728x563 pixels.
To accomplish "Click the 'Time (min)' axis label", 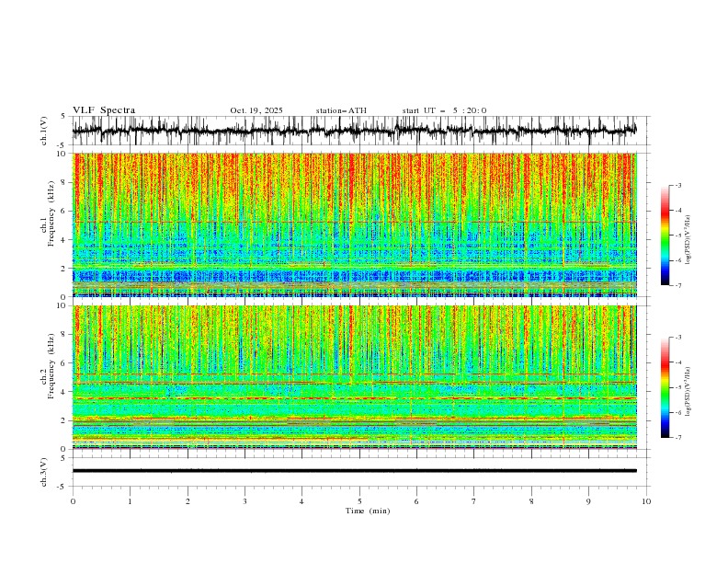I will [x=368, y=511].
